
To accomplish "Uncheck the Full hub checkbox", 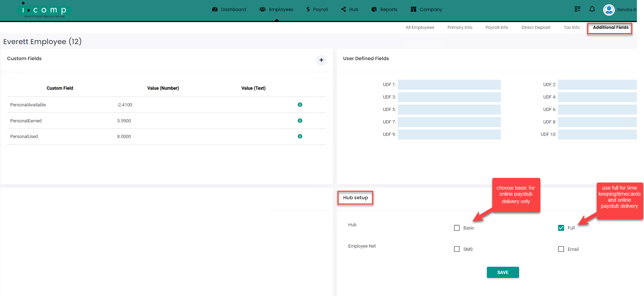I will [561, 228].
